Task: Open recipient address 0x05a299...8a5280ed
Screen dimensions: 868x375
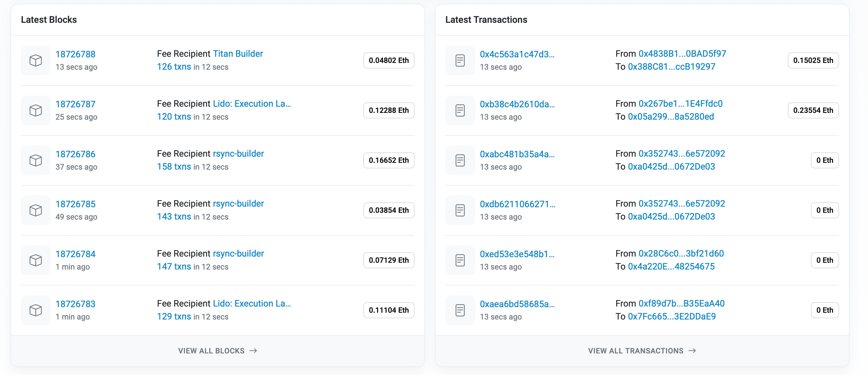Action: click(671, 116)
